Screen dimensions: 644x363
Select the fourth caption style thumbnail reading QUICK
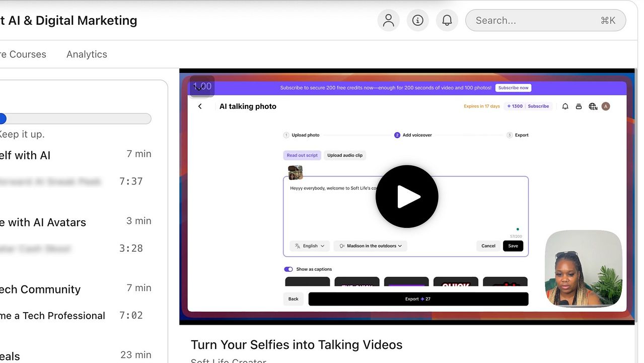456,281
